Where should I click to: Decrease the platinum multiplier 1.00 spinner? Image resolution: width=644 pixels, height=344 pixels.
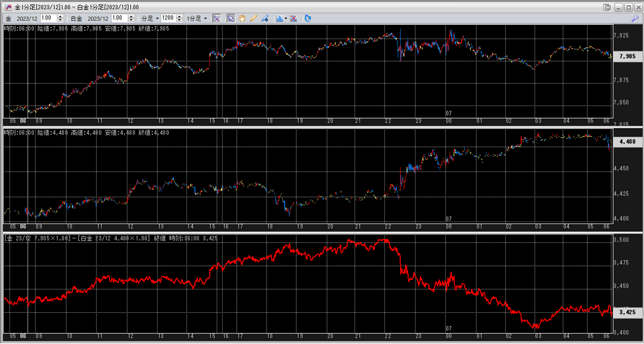click(131, 20)
